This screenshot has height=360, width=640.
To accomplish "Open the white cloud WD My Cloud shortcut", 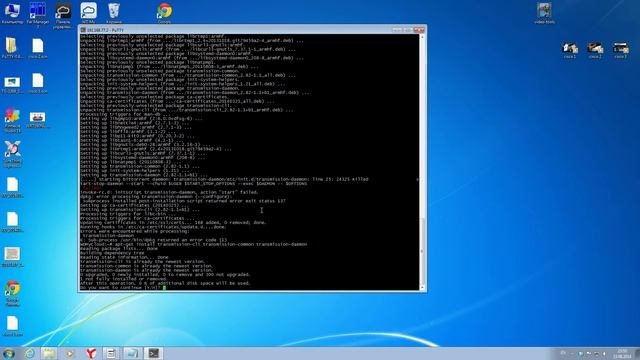I will click(89, 13).
